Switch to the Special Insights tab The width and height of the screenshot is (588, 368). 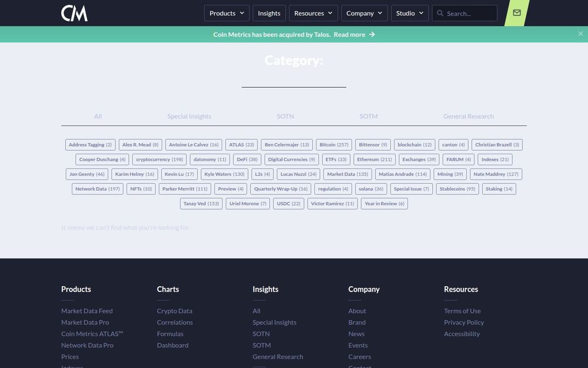(189, 117)
